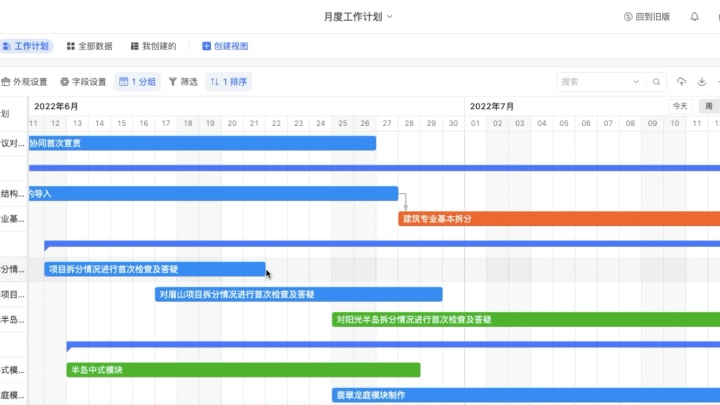Open 字段设置 field settings

83,82
